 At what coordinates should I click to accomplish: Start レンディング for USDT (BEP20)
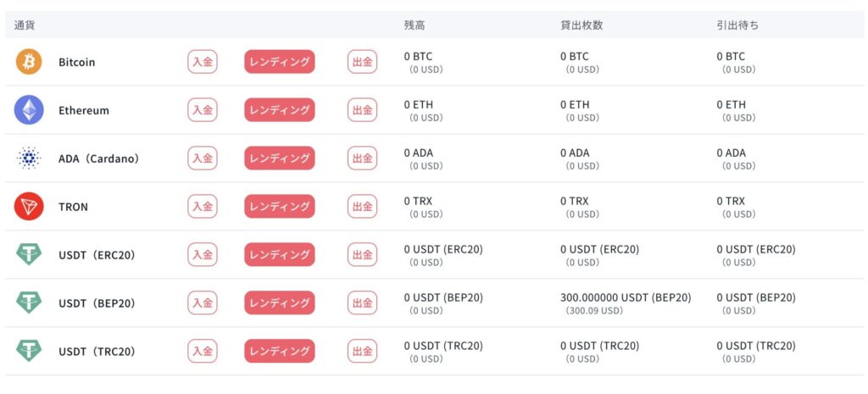click(x=280, y=302)
